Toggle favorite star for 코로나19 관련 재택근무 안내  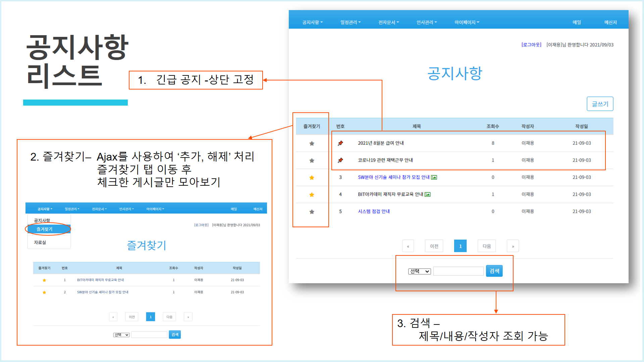pyautogui.click(x=312, y=161)
